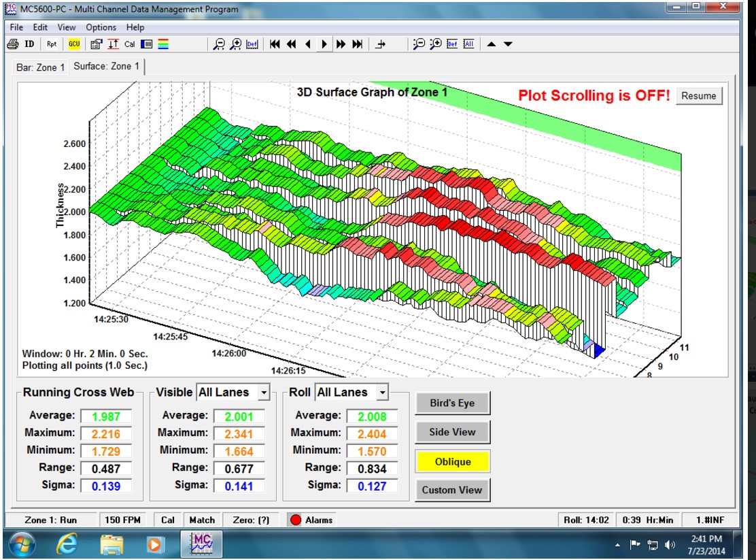Click the yellow GCU toolbar icon
Viewport: 756px width, 560px height.
[74, 44]
